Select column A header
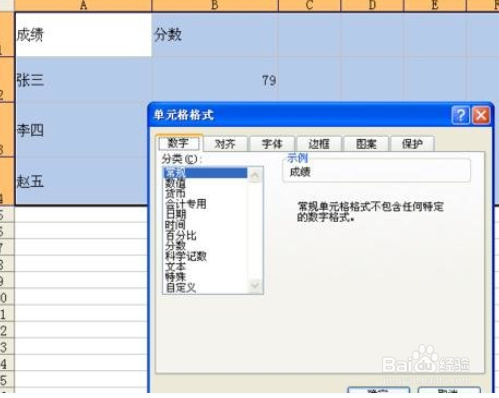The width and height of the screenshot is (499, 398). click(83, 5)
